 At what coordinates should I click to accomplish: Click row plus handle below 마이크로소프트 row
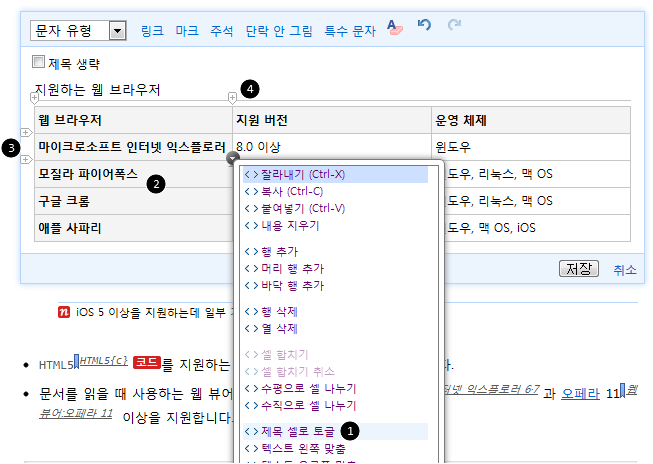click(x=26, y=160)
